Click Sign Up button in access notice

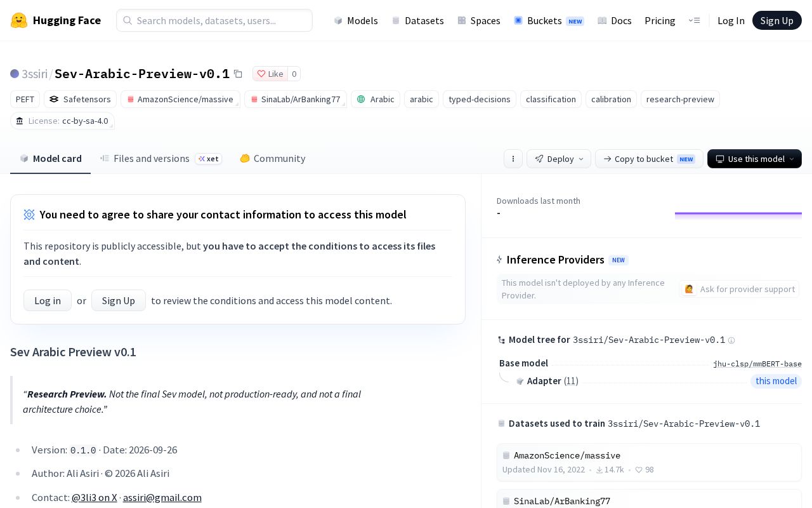coord(119,300)
